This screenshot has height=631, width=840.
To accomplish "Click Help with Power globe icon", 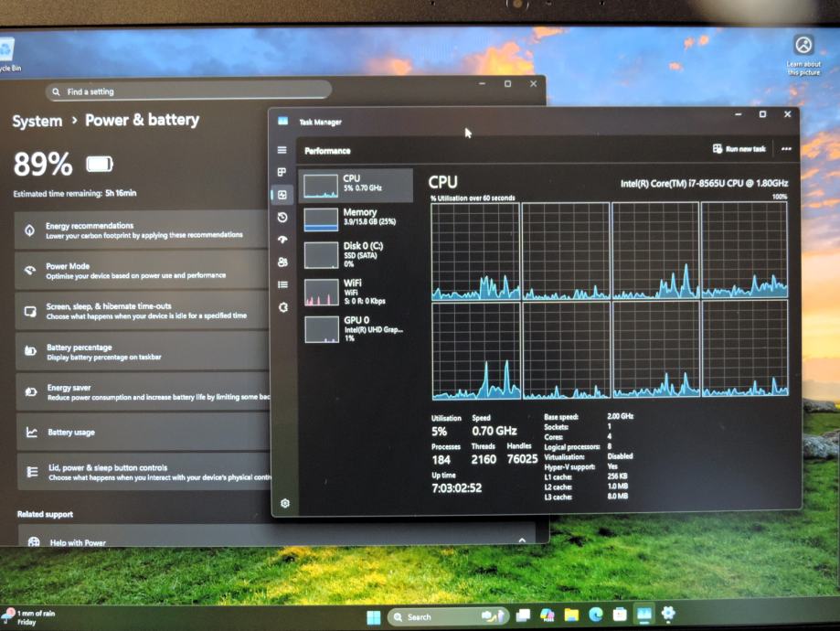I will point(34,542).
